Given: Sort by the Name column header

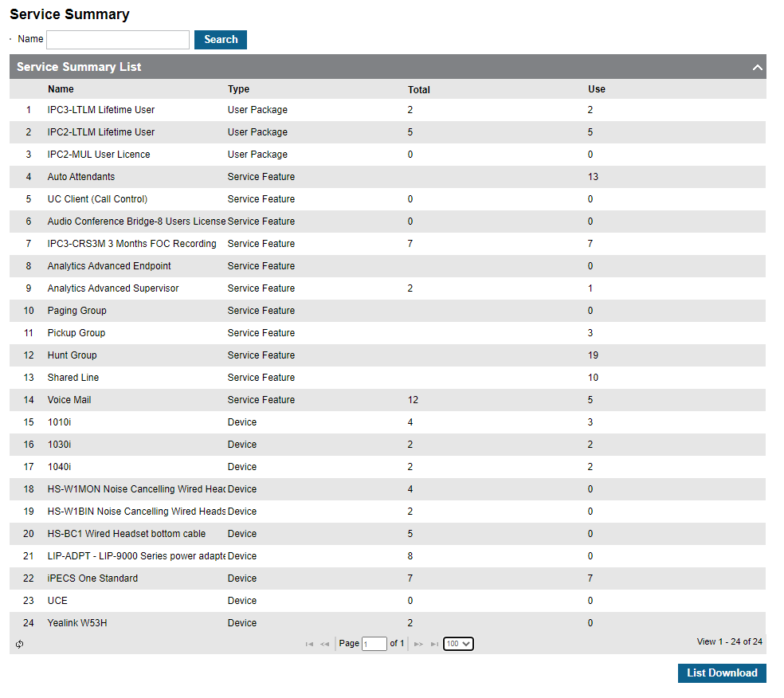Looking at the screenshot, I should 61,89.
